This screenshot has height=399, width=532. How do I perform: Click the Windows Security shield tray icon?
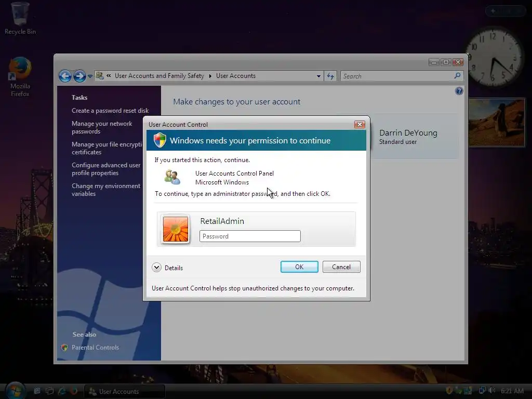point(449,391)
